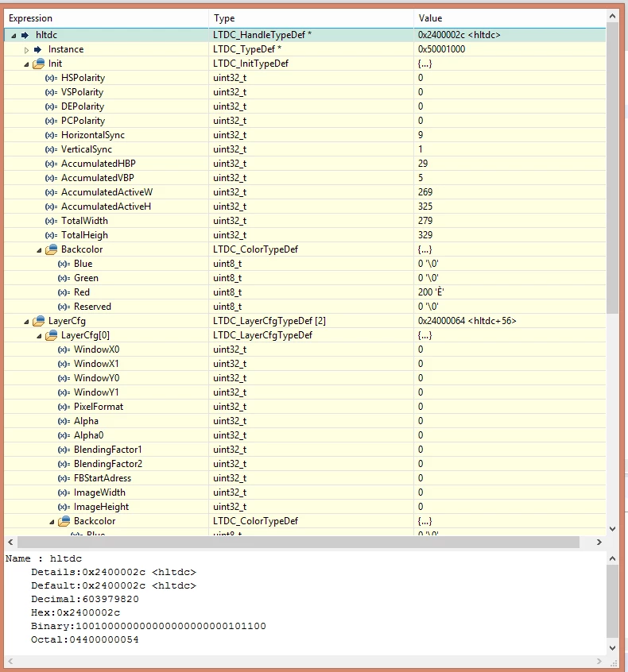628x672 pixels.
Task: Click the AccumulatedHBP variable icon
Action: click(51, 164)
